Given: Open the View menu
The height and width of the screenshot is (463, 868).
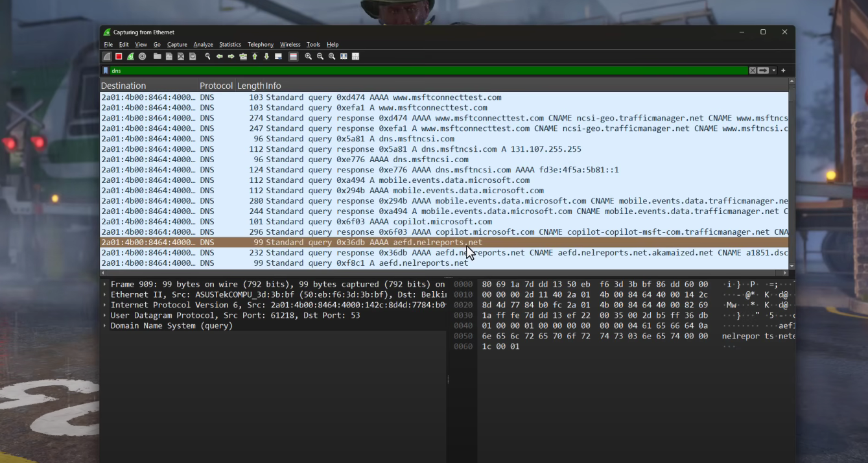Looking at the screenshot, I should point(141,45).
